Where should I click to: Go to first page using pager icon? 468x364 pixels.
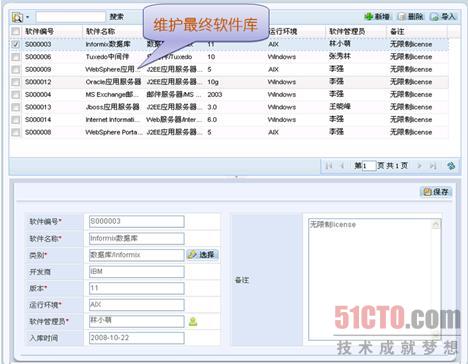[x=329, y=166]
